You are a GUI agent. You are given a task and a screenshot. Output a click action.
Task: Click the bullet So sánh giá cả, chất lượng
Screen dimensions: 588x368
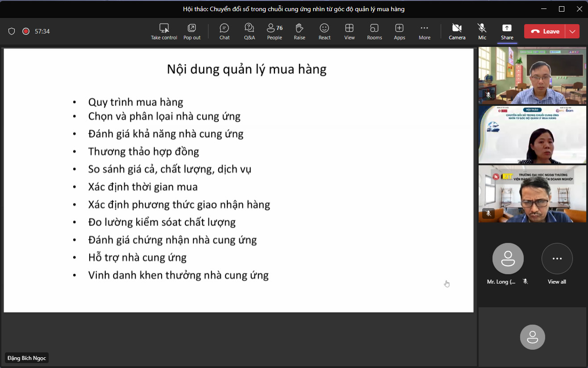pos(170,169)
